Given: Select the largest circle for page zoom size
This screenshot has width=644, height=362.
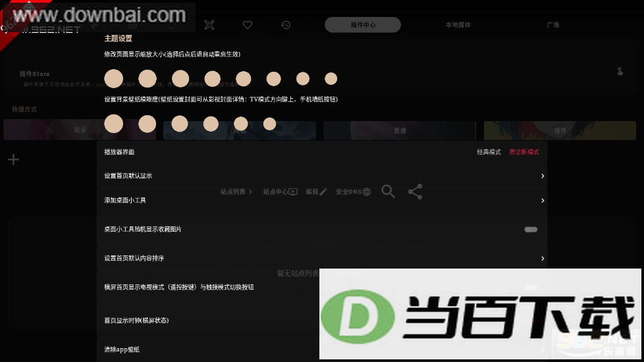Looking at the screenshot, I should tap(114, 79).
